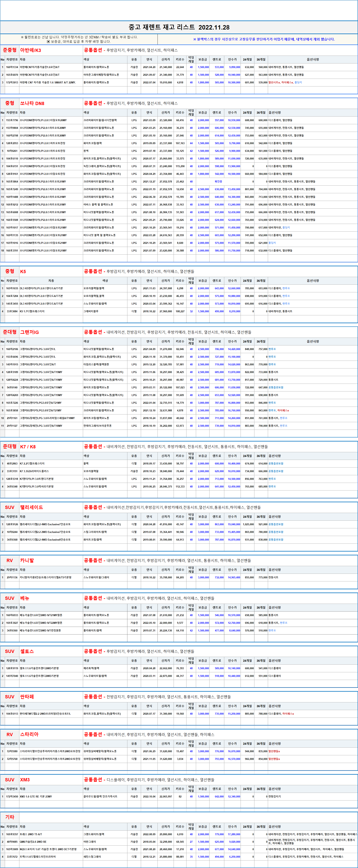This screenshot has height=868, width=358.
Task: Click plate number 128호9126
Action: tap(12, 524)
